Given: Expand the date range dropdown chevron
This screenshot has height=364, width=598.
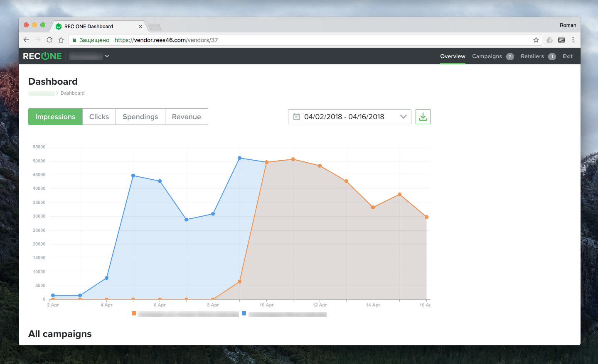Looking at the screenshot, I should pyautogui.click(x=403, y=117).
